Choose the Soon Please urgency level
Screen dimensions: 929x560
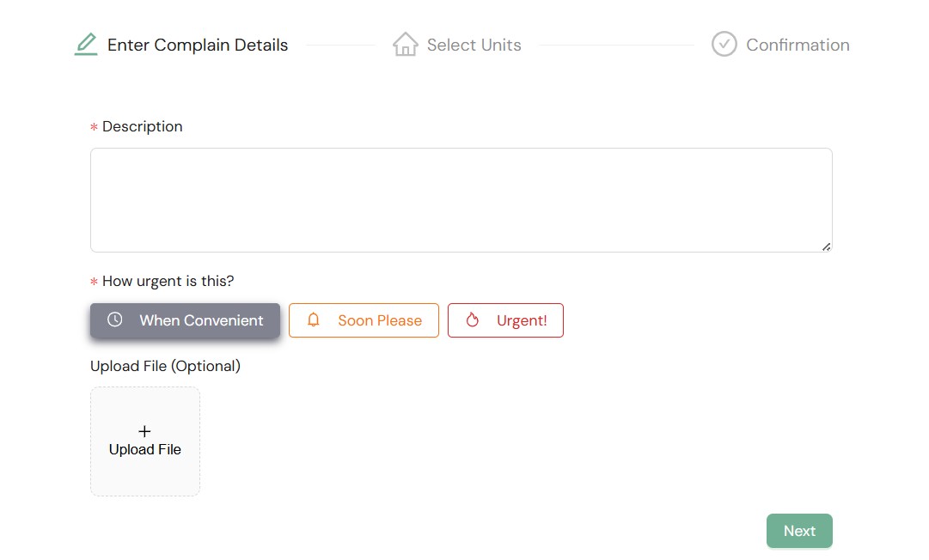point(364,320)
